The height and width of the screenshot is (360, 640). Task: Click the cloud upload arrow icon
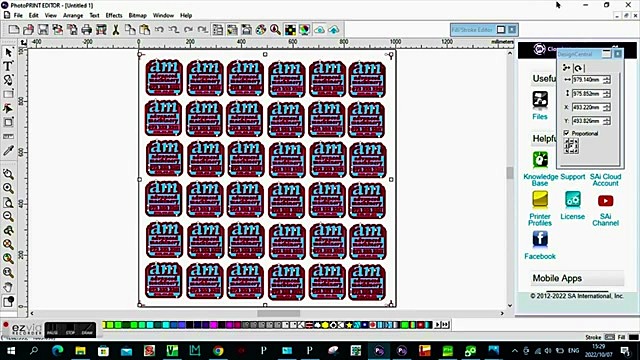coord(334,30)
